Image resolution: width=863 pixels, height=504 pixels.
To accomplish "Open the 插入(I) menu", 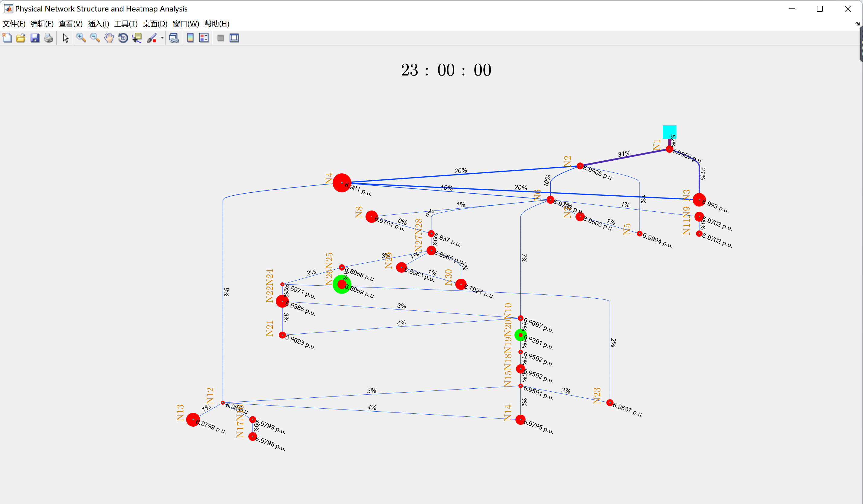I will [x=98, y=24].
